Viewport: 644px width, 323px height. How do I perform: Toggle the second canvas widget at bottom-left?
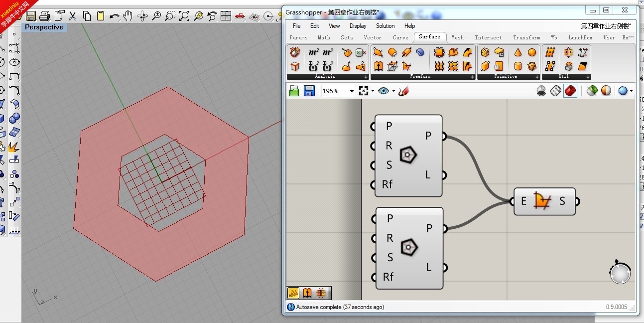(307, 293)
